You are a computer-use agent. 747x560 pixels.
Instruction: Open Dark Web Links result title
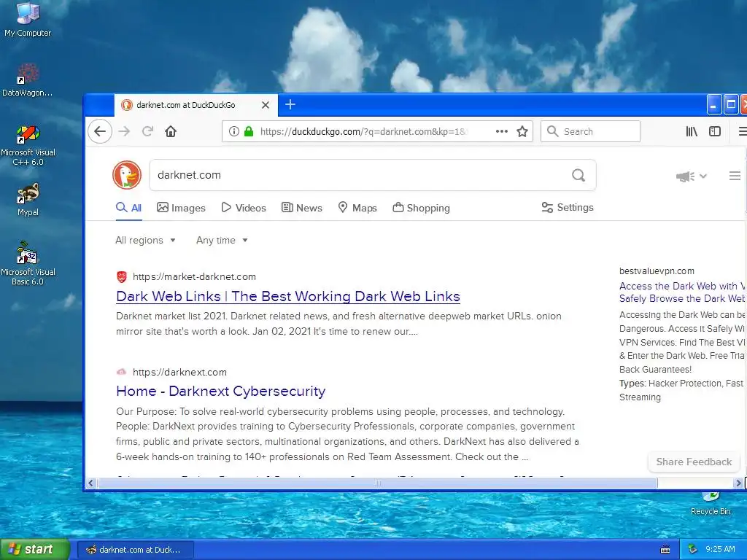pyautogui.click(x=287, y=296)
